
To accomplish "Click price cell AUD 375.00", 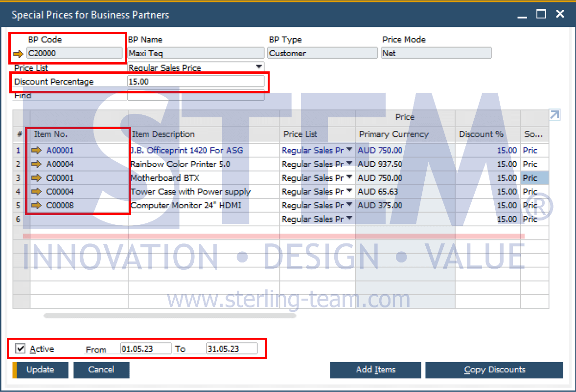I will click(405, 206).
